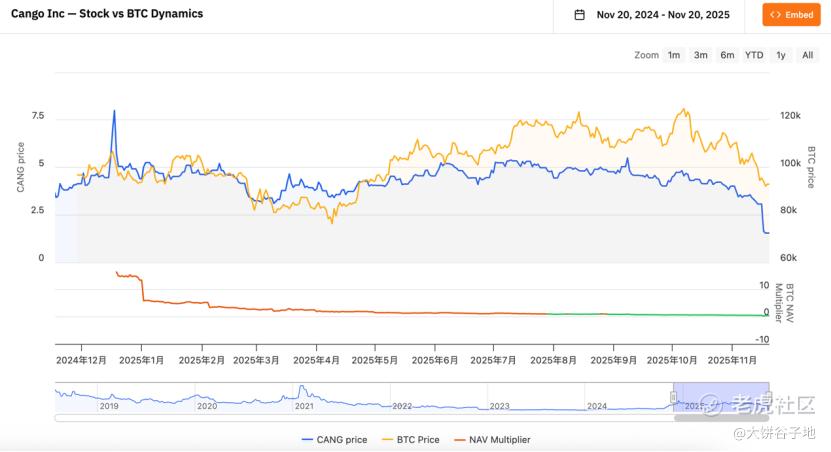The image size is (831, 452).
Task: Show All time zoom range
Action: coord(807,55)
